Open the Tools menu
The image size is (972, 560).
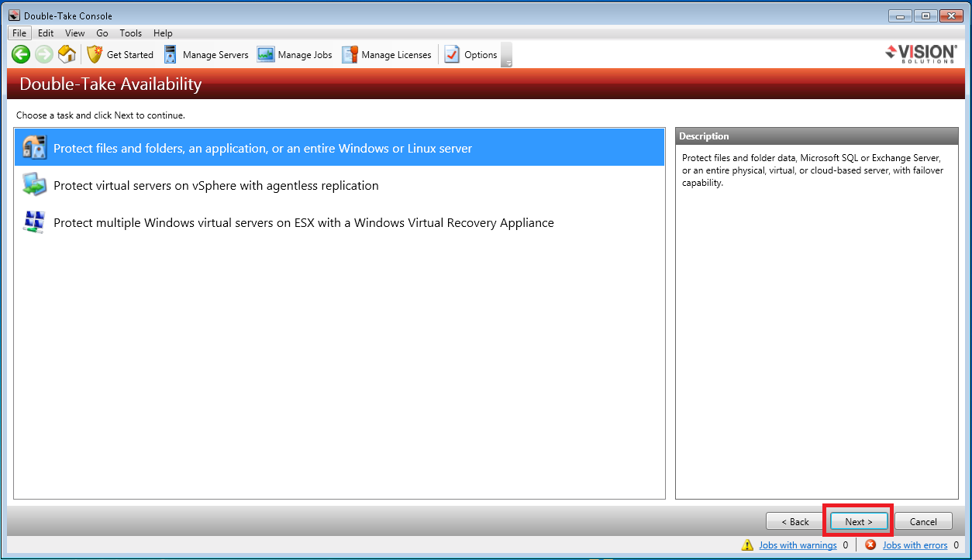tap(130, 33)
